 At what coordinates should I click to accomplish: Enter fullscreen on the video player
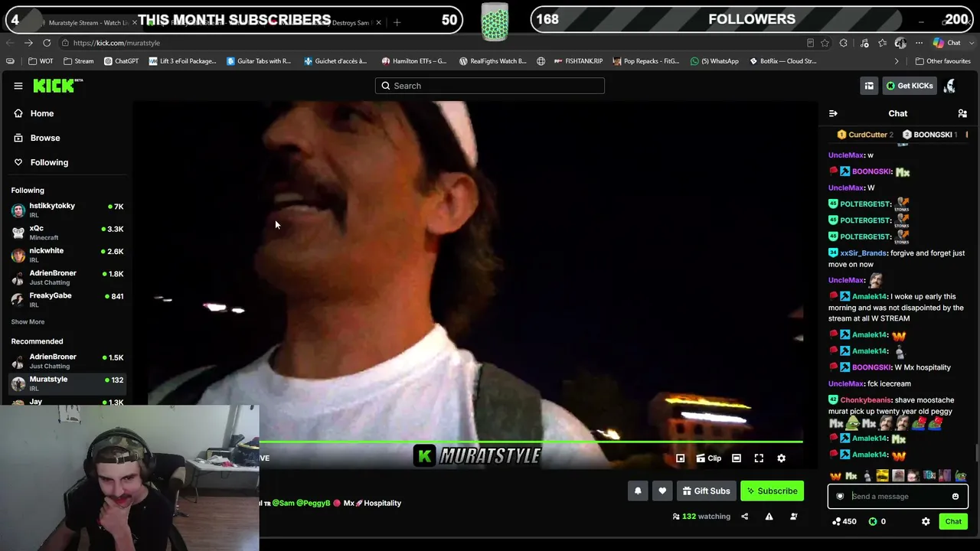(759, 458)
